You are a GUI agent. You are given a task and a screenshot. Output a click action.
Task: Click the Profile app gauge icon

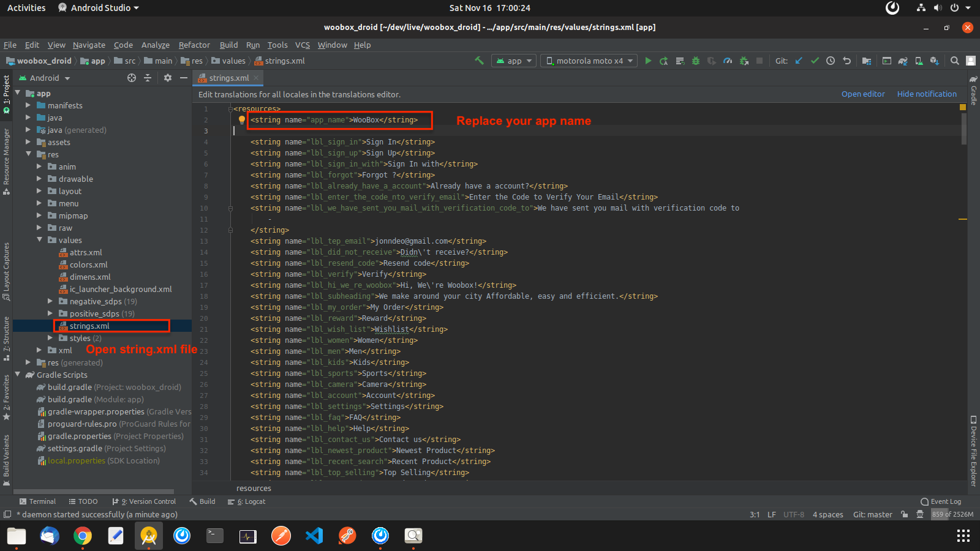[728, 61]
